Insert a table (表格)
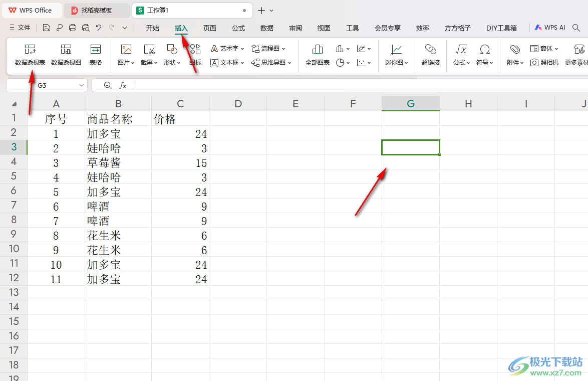Viewport: 588px width, 381px height. tap(96, 55)
